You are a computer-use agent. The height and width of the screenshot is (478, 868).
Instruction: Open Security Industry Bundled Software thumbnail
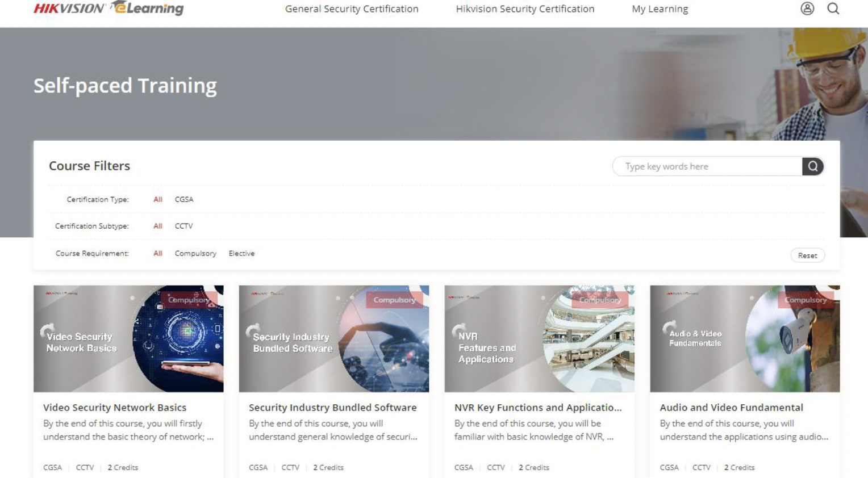pyautogui.click(x=334, y=339)
